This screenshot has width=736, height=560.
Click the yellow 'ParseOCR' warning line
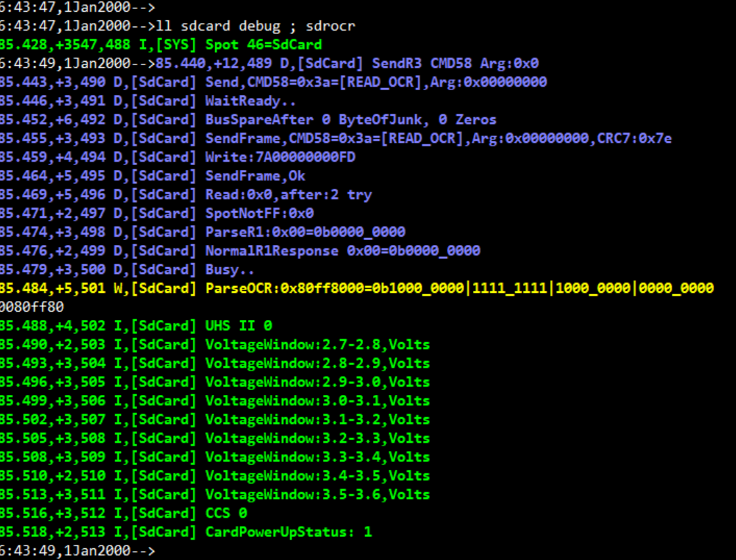pyautogui.click(x=459, y=289)
